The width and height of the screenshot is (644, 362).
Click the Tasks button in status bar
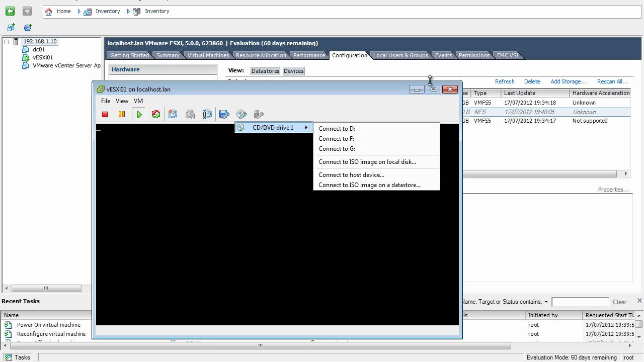click(18, 357)
